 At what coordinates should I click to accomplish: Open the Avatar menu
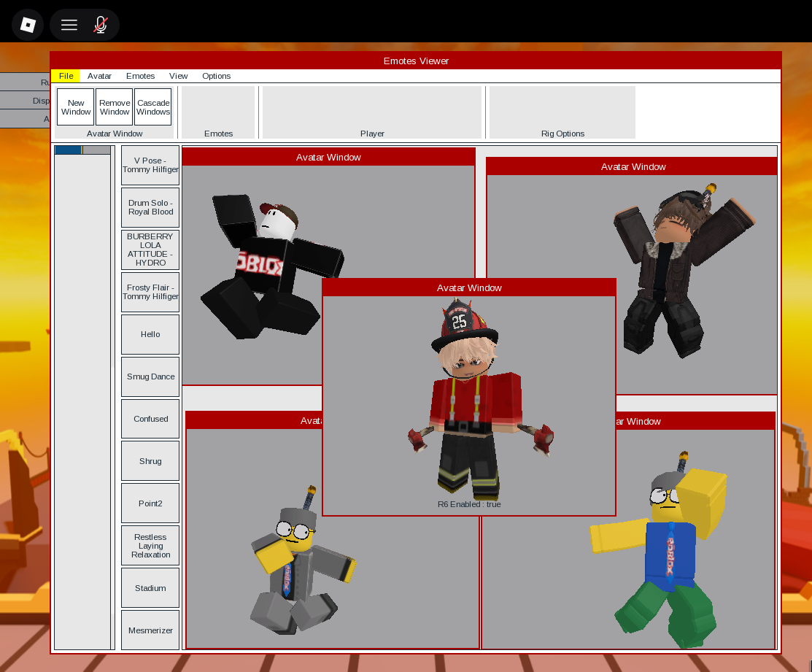[x=99, y=76]
